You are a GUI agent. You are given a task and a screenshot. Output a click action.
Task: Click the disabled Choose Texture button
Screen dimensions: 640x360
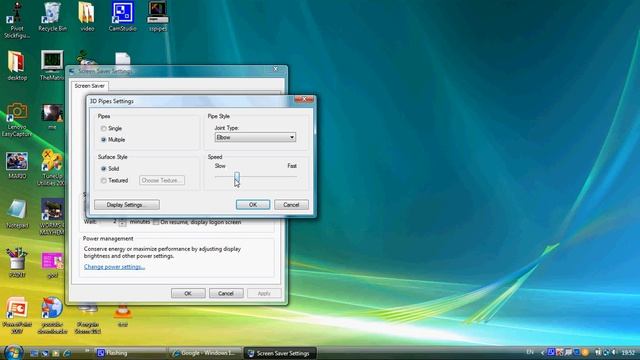pos(162,180)
